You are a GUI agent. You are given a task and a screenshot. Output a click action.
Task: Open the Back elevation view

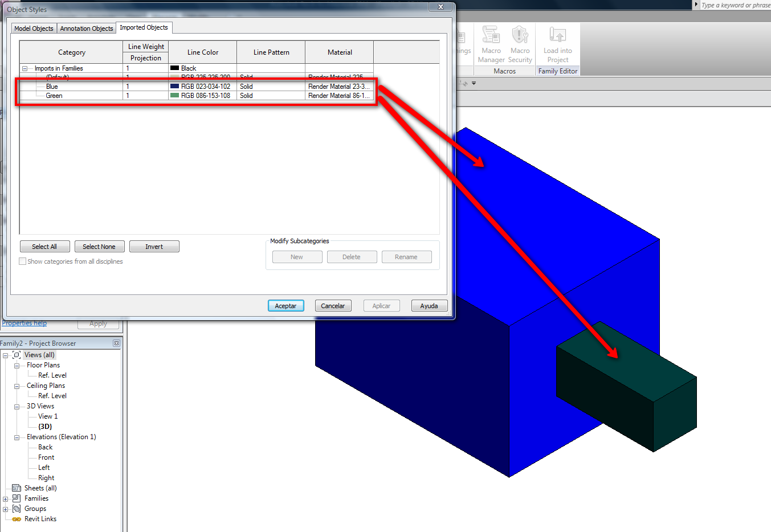(46, 447)
